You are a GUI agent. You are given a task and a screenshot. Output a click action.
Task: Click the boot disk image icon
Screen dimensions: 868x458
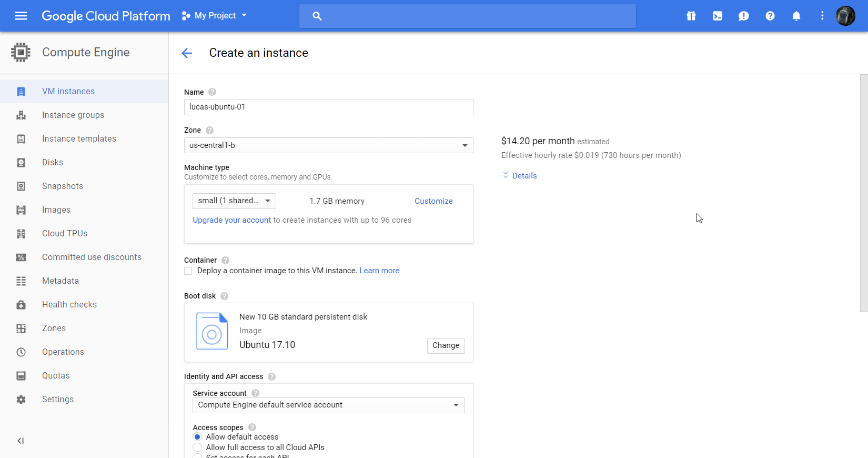click(212, 331)
